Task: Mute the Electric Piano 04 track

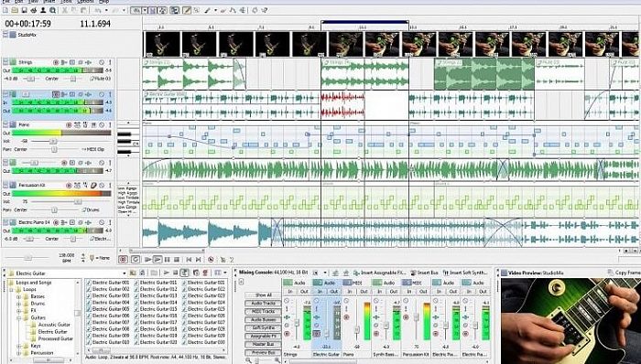Action: pyautogui.click(x=102, y=223)
